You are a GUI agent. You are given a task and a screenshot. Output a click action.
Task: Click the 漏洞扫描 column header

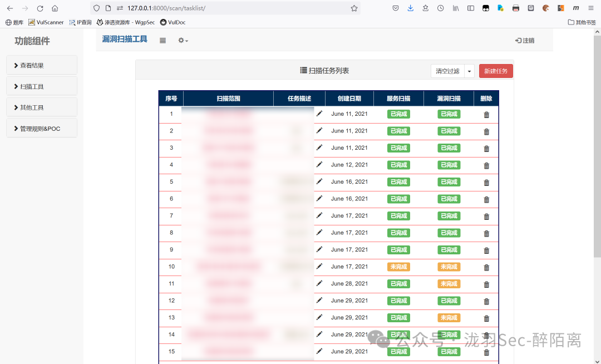pyautogui.click(x=449, y=99)
